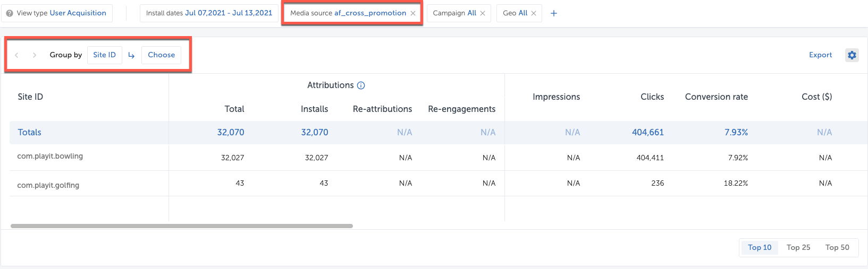Image resolution: width=868 pixels, height=269 pixels.
Task: Select the Top 10 option
Action: (x=759, y=247)
